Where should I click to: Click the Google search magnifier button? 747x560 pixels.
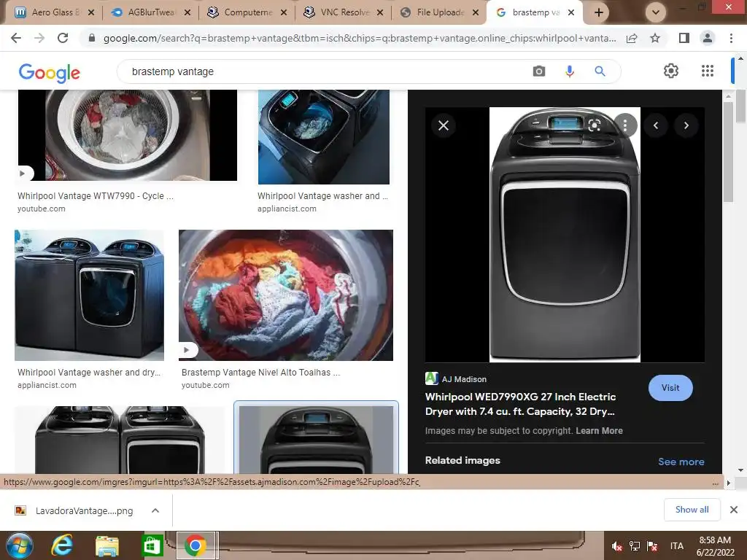click(x=600, y=71)
